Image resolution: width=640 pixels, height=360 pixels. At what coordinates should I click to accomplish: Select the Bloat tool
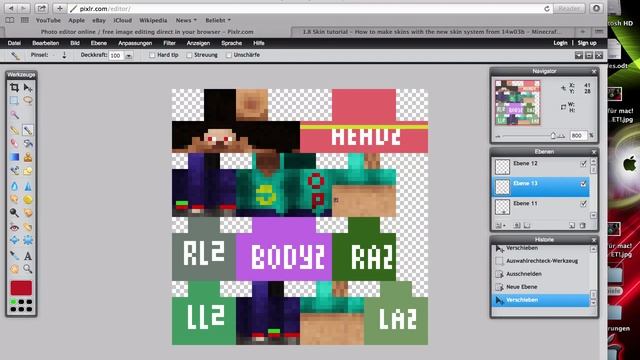(14, 240)
